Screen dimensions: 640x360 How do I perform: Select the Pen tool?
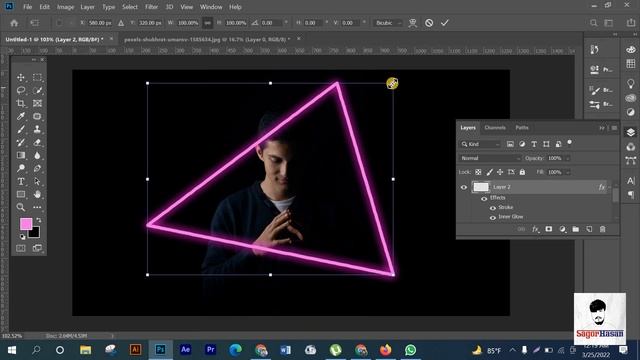37,169
